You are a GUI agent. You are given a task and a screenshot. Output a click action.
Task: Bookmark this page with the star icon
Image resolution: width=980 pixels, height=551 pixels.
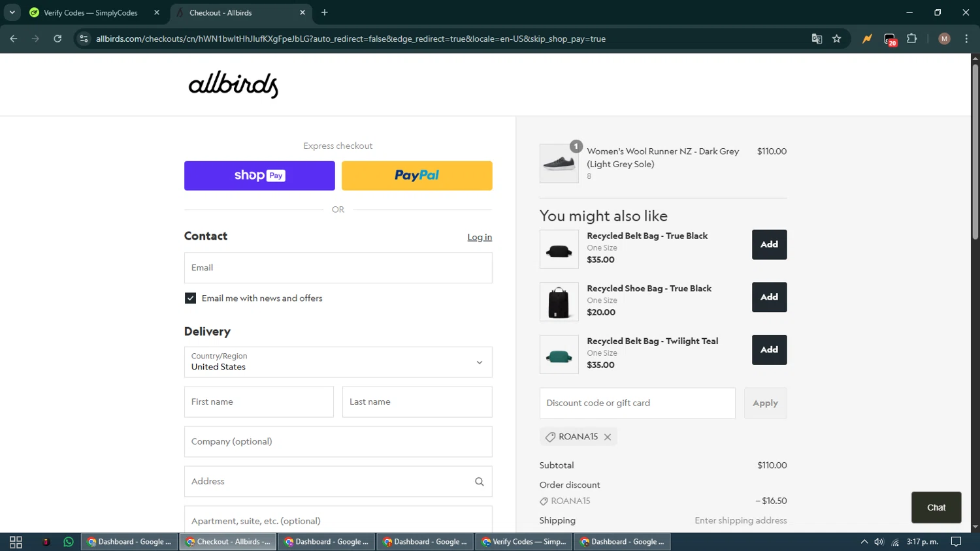pyautogui.click(x=836, y=39)
